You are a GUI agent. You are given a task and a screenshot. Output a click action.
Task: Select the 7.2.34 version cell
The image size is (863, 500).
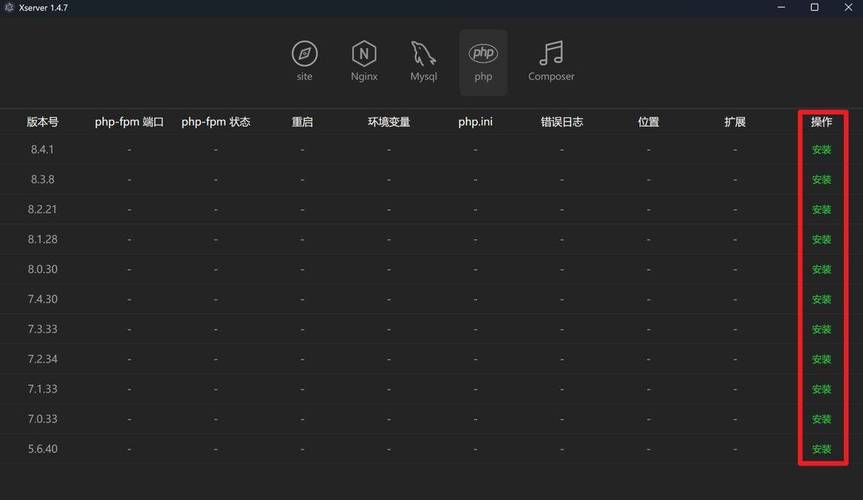pyautogui.click(x=42, y=358)
